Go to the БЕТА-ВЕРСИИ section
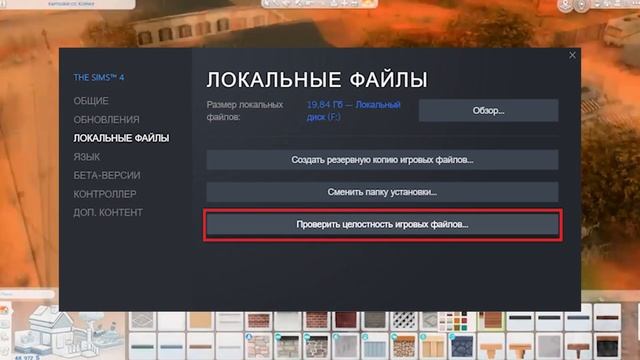 107,175
